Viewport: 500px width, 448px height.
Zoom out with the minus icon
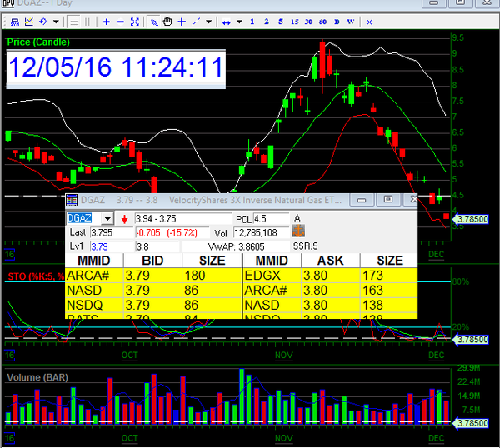click(x=122, y=22)
